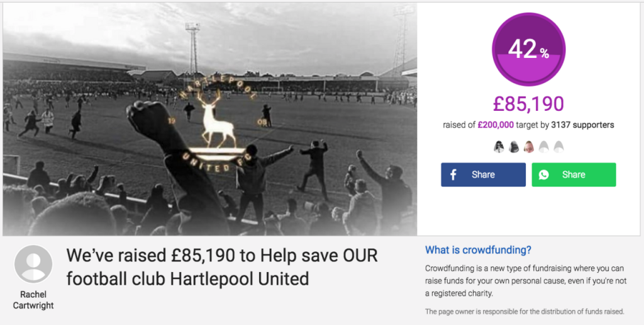Click the fourth grey supporter avatar
This screenshot has height=325, width=644.
tap(543, 147)
